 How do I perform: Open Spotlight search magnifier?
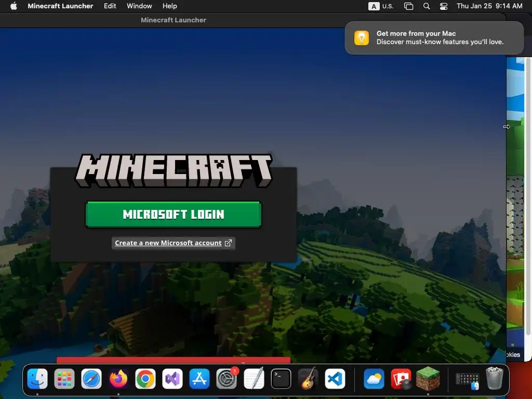(x=427, y=6)
